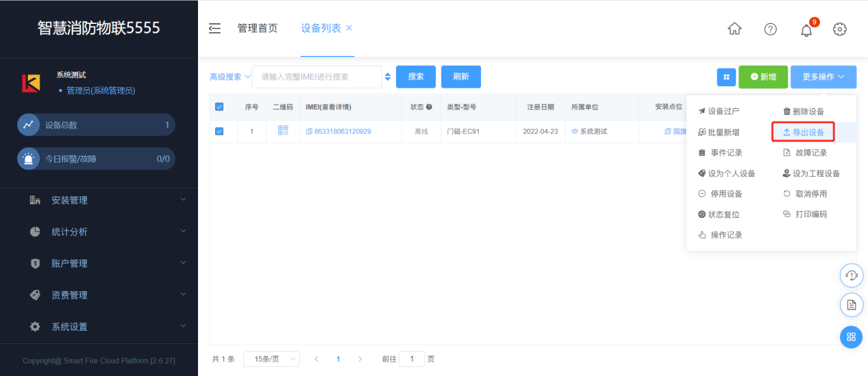Screen dimensions: 868x376
Task: Open the 高级搜索 dropdown
Action: pyautogui.click(x=230, y=77)
